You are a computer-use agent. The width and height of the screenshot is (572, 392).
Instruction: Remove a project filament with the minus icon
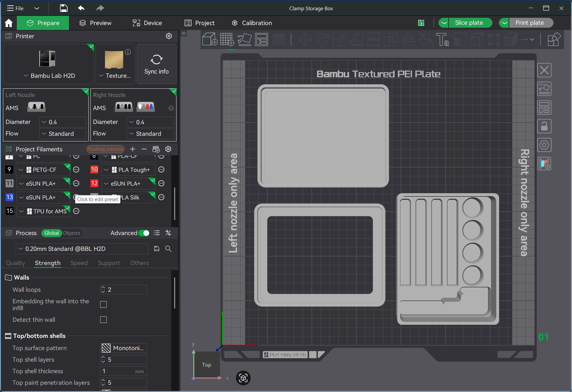(144, 149)
